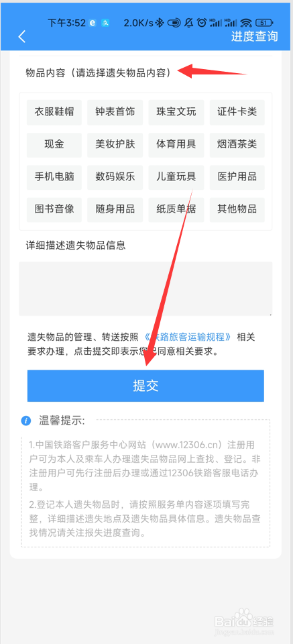
Task: Select 数码娱乐 category chip
Action: pyautogui.click(x=115, y=177)
